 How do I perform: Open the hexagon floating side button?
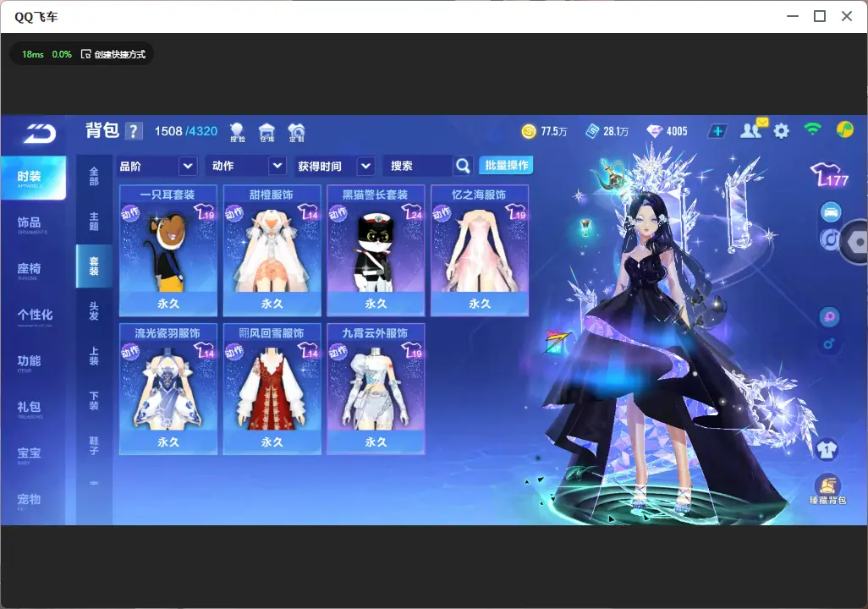click(855, 242)
